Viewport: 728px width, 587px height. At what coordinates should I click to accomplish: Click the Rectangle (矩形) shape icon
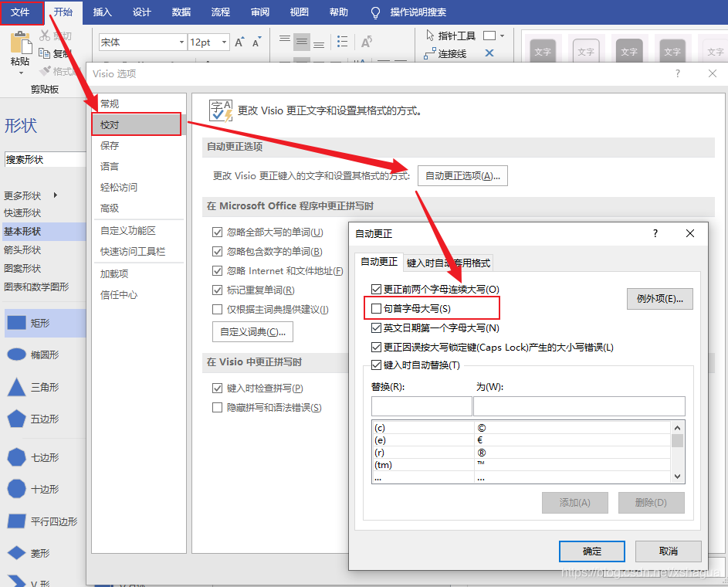[x=17, y=322]
